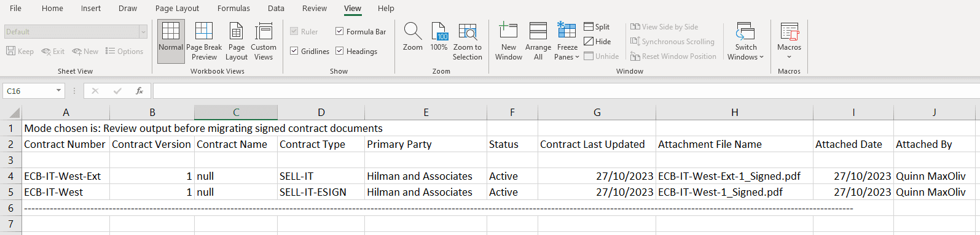
Task: Select column C header
Action: [x=236, y=112]
